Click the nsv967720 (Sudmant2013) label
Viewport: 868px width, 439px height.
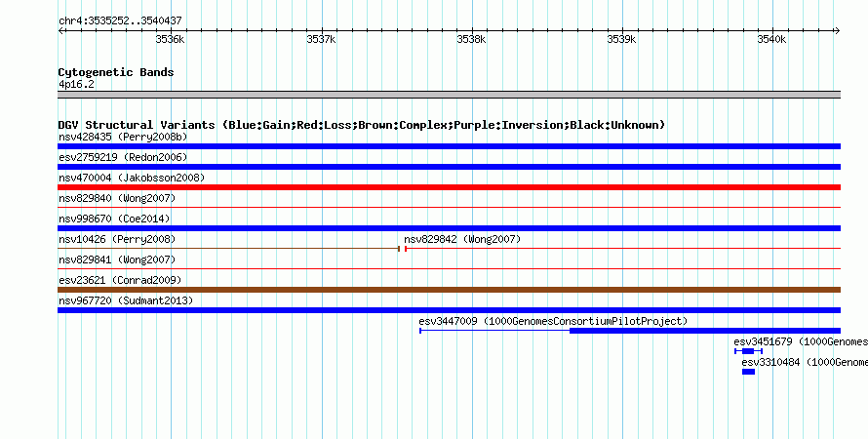(x=126, y=300)
